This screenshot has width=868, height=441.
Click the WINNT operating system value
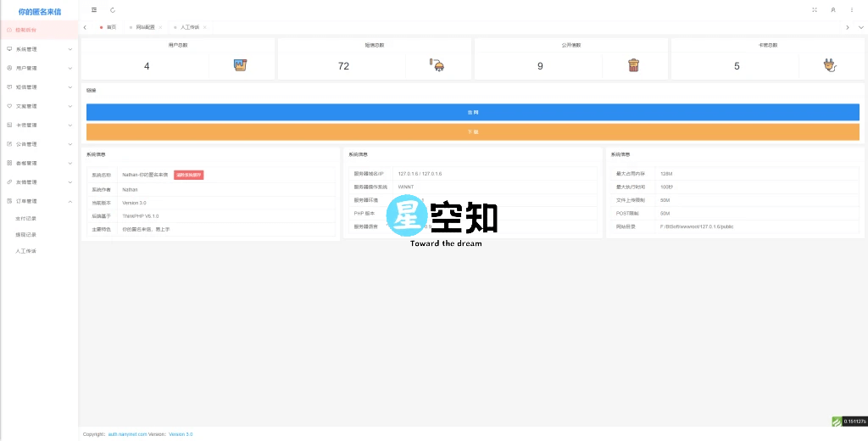click(406, 187)
